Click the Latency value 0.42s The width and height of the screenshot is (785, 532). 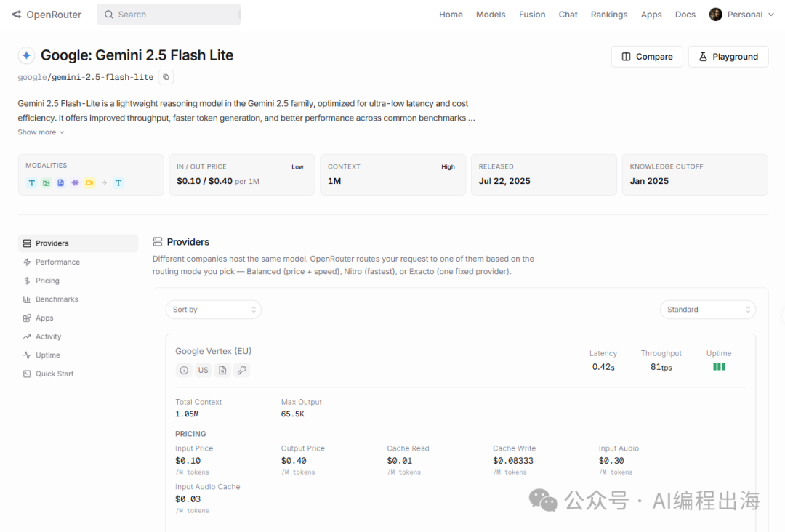pos(603,367)
